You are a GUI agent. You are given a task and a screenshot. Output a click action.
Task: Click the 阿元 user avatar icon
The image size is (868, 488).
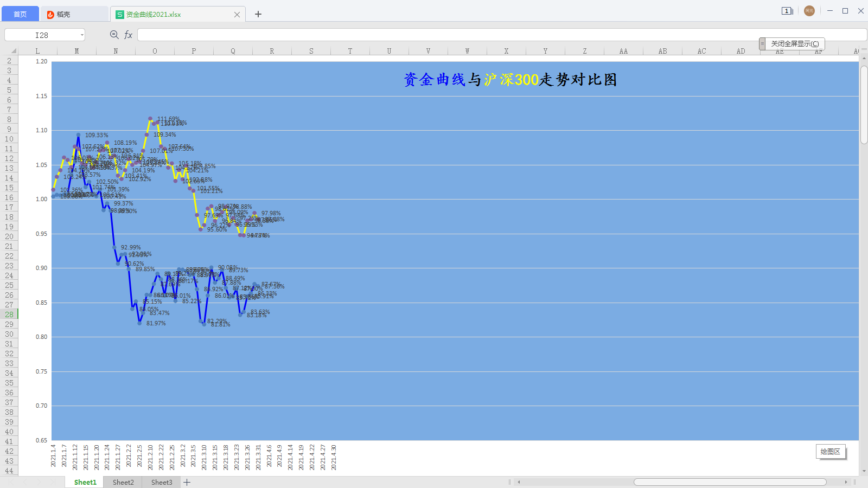809,10
